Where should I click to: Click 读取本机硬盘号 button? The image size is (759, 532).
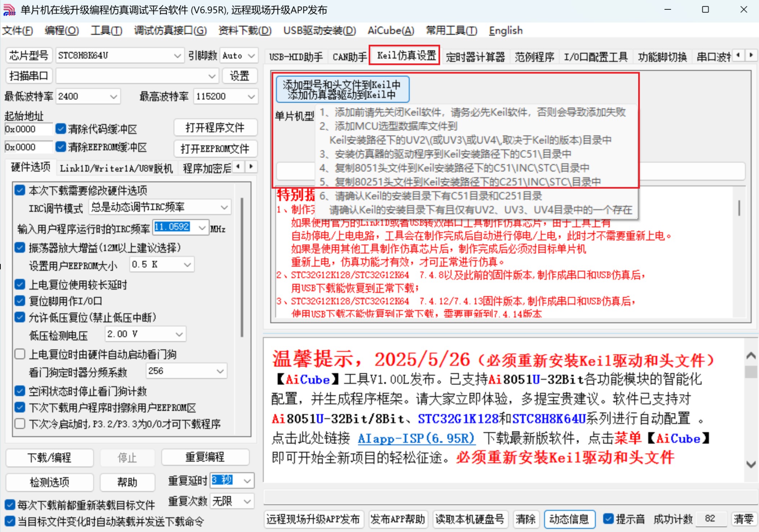[x=470, y=519]
